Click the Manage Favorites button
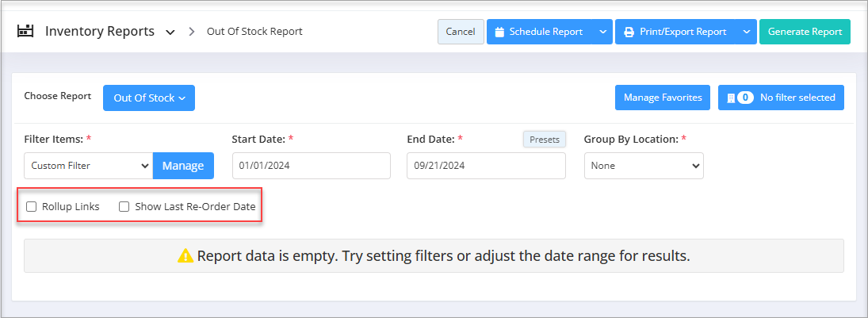 [663, 98]
